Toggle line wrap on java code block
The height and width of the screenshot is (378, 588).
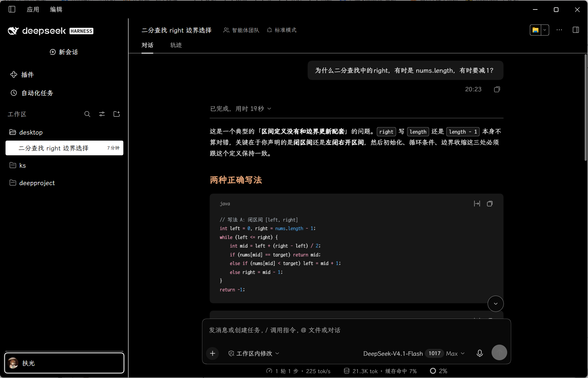pos(477,204)
